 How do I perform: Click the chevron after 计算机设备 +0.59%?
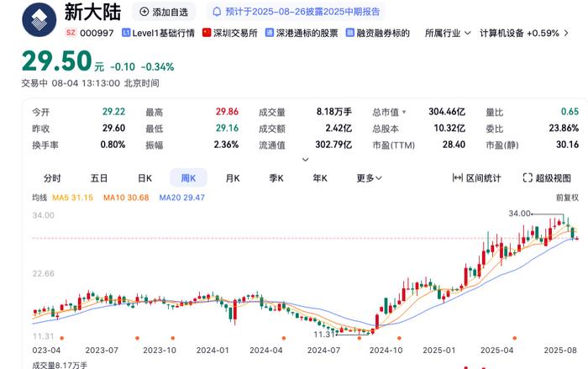pyautogui.click(x=566, y=33)
